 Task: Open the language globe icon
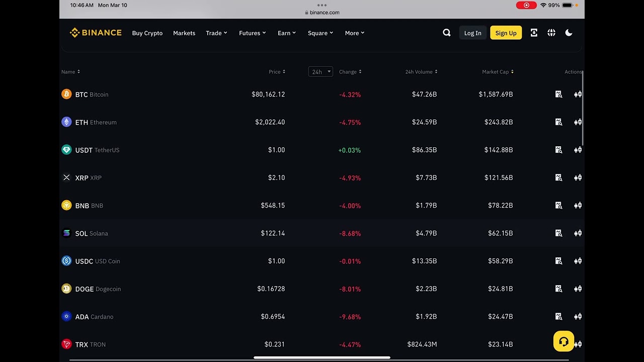coord(551,33)
